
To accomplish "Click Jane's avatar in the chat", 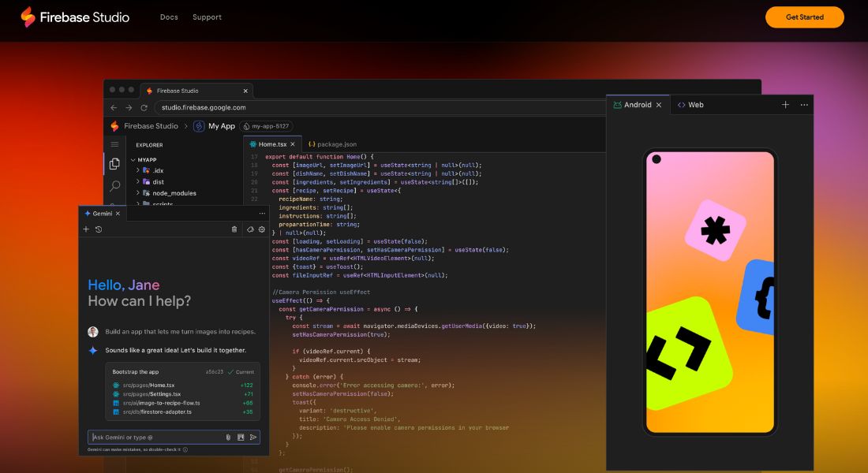I will tap(93, 332).
